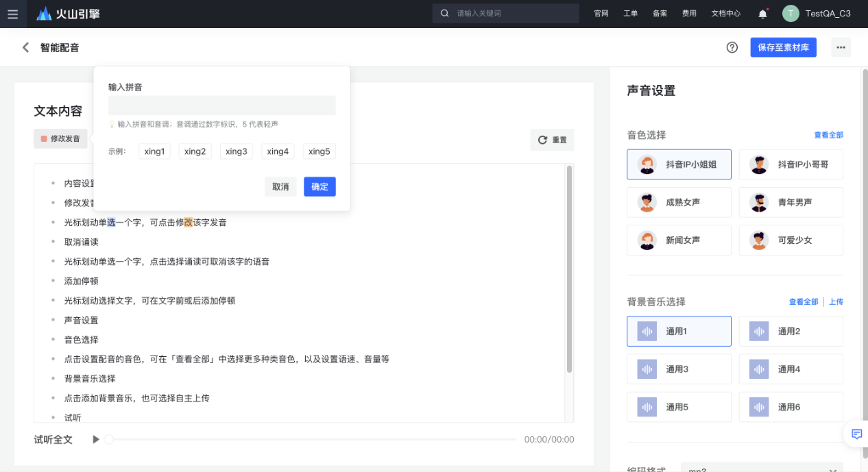Image resolution: width=868 pixels, height=472 pixels.
Task: Click the 费用 menu item
Action: click(688, 13)
